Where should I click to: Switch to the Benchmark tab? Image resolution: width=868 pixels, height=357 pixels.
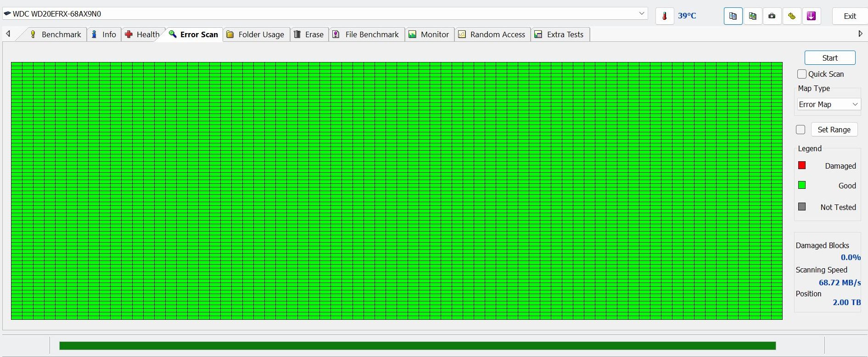(55, 34)
